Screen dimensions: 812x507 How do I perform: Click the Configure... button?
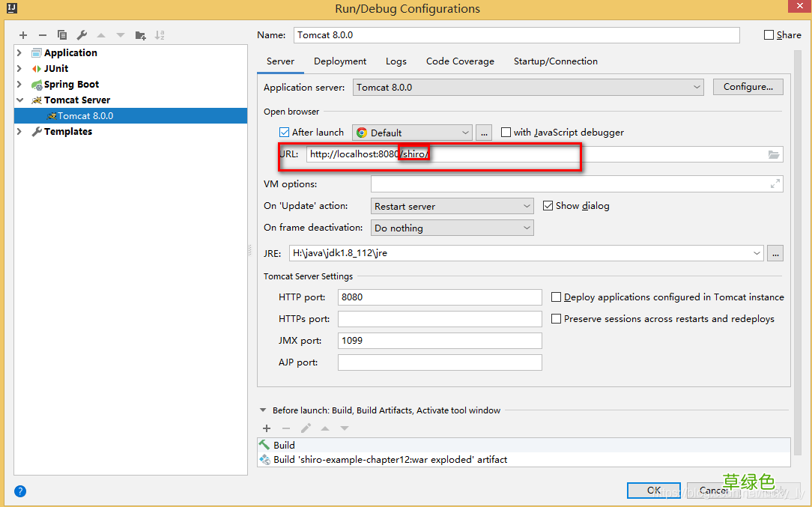click(x=748, y=87)
